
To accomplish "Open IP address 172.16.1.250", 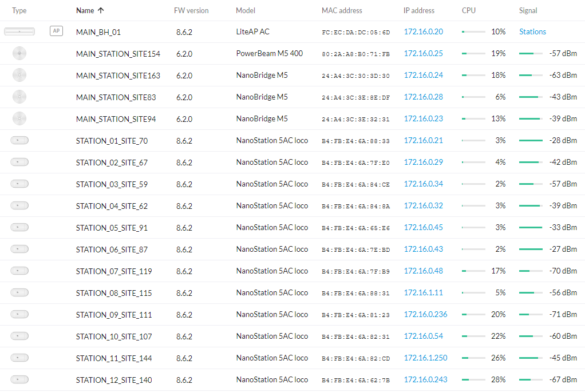I will (x=426, y=358).
